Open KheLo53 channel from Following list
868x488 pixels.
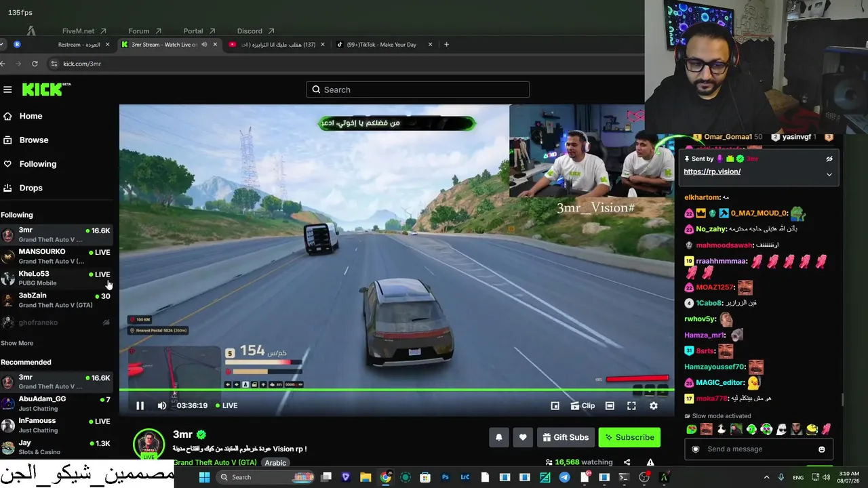click(x=56, y=278)
